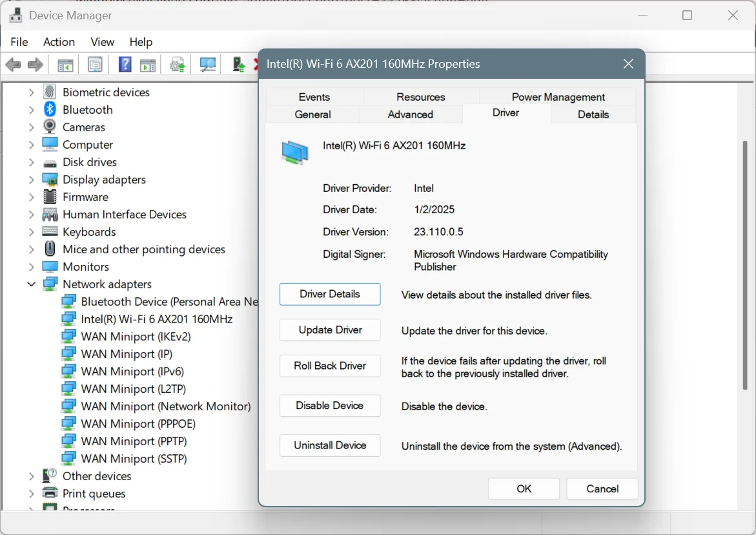Click the Other devices icon

click(50, 476)
